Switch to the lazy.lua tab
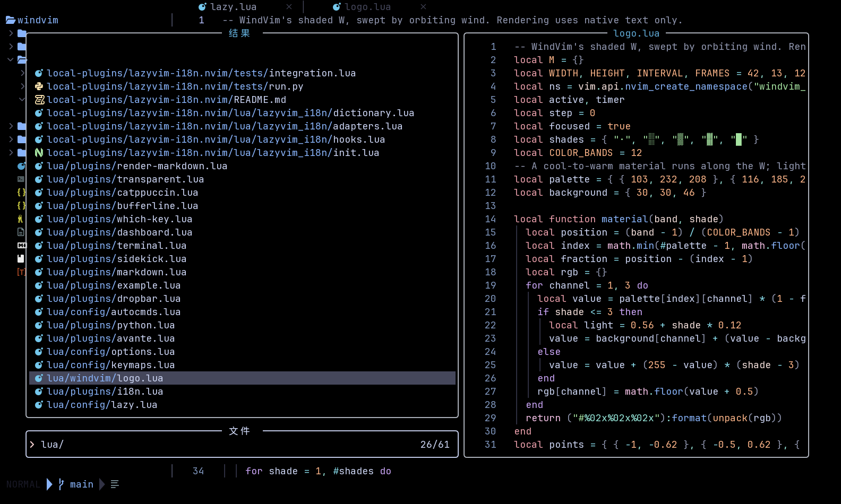Viewport: 841px width, 504px height. point(233,7)
